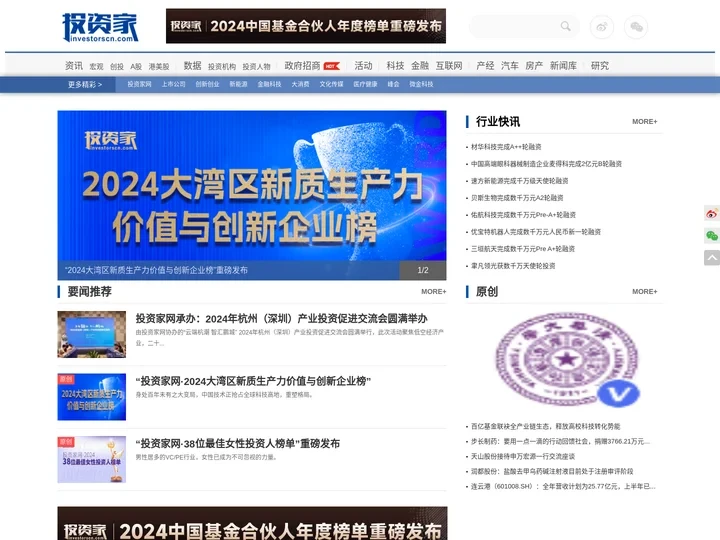This screenshot has width=720, height=540.
Task: Open the 政府招商 navigation item
Action: click(302, 66)
